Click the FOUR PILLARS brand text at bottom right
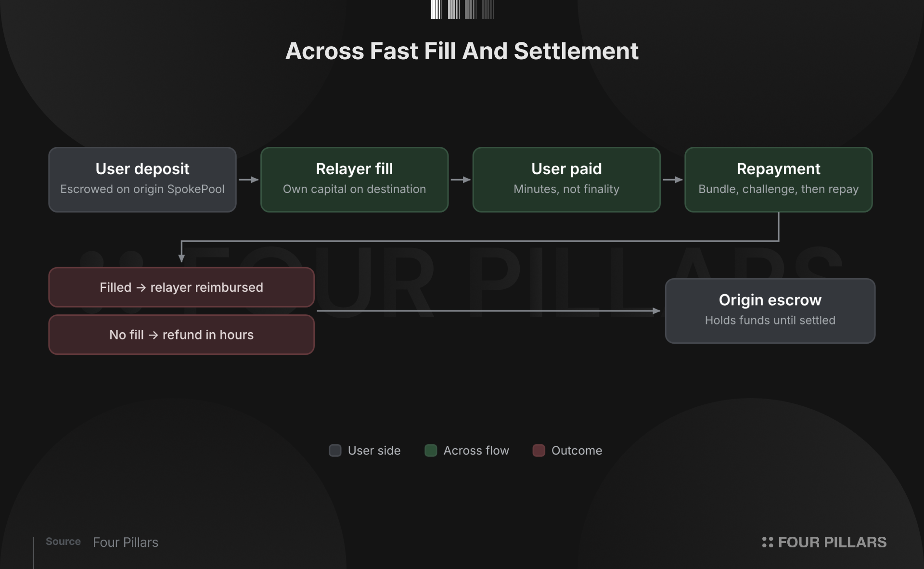This screenshot has height=569, width=924. tap(832, 542)
